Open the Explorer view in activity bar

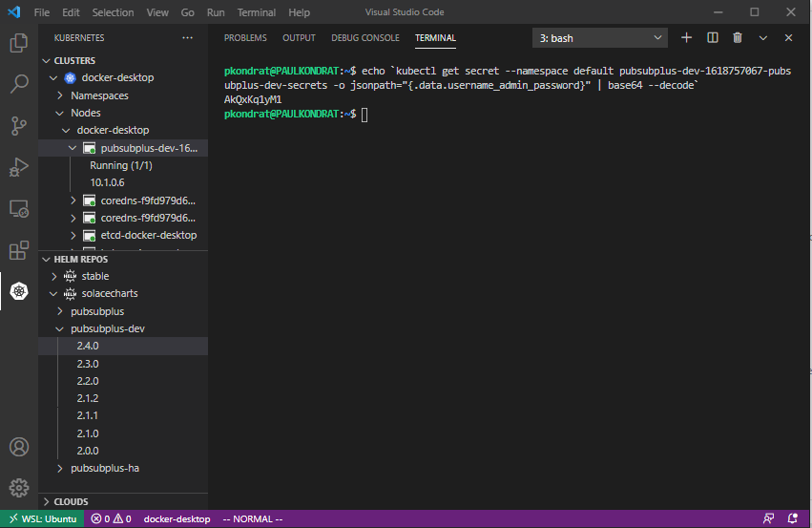[x=18, y=43]
